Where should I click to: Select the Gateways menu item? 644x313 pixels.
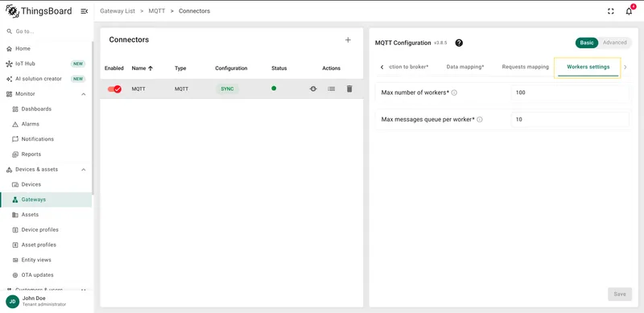click(x=46, y=200)
